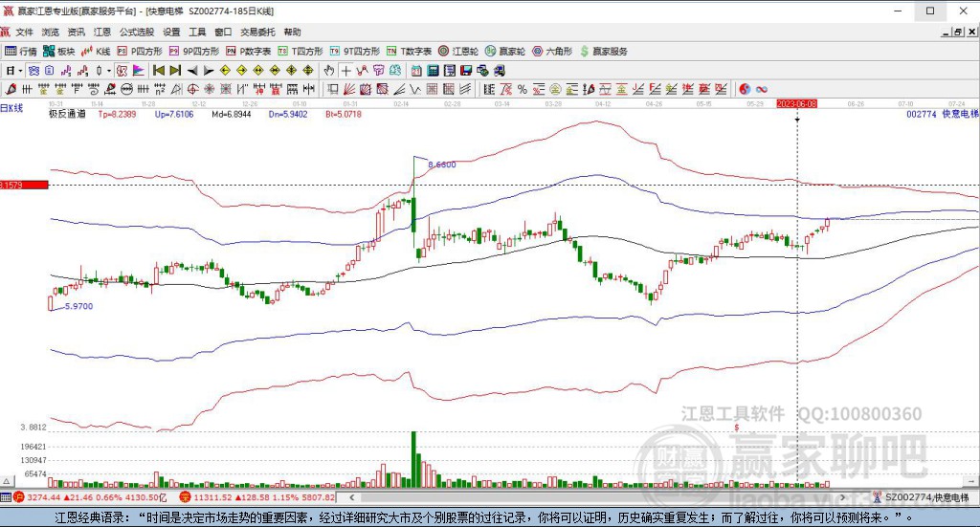
Task: Open the P数字表 tool
Action: point(249,52)
